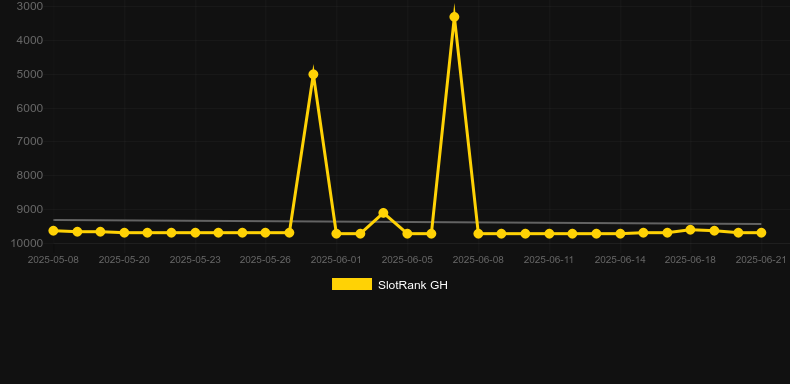Click the gray trend line

pos(407,222)
